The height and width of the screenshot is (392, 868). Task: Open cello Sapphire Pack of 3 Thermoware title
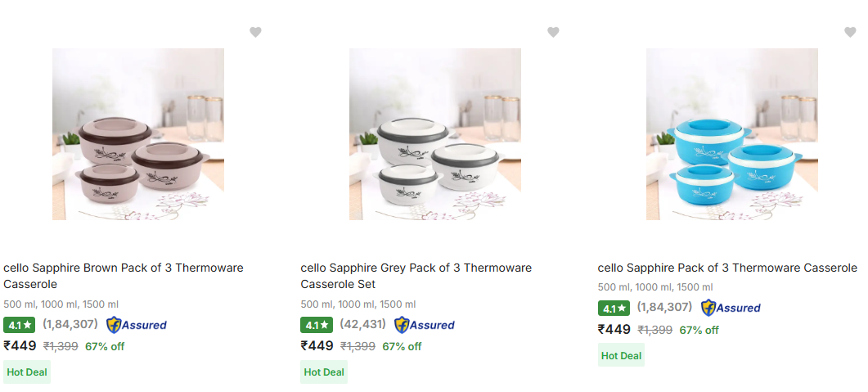coord(727,268)
